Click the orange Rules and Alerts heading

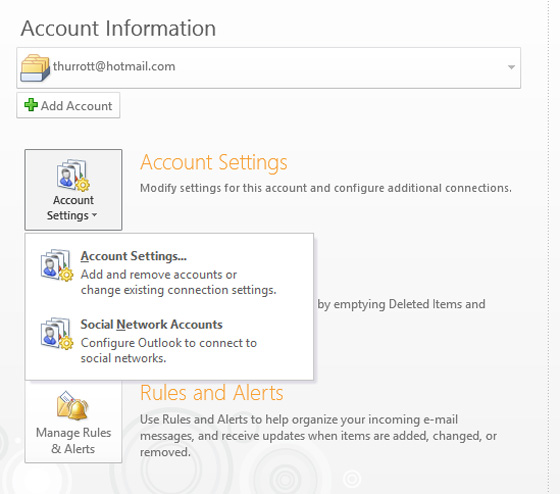(211, 393)
